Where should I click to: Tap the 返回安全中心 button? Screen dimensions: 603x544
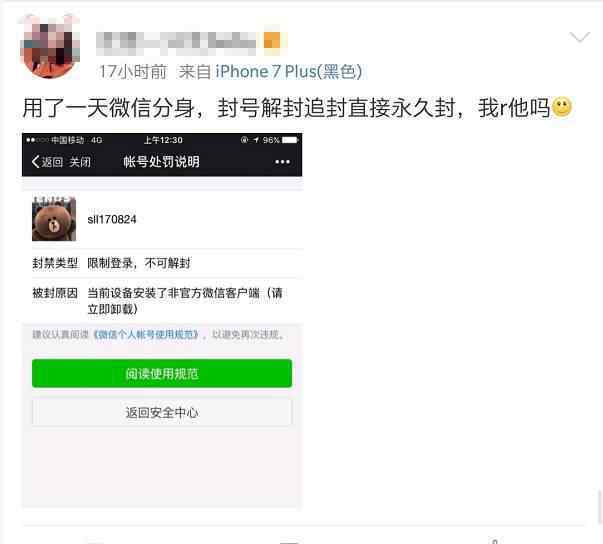[x=162, y=413]
